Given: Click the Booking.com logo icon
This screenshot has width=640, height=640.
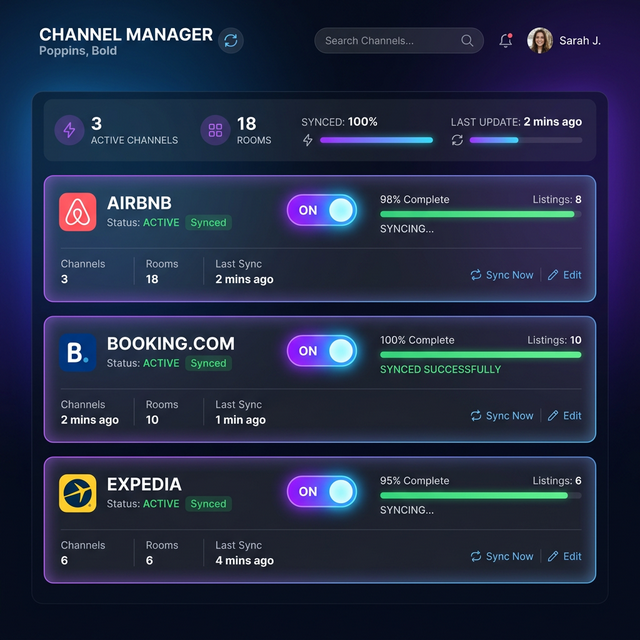Looking at the screenshot, I should [x=78, y=353].
